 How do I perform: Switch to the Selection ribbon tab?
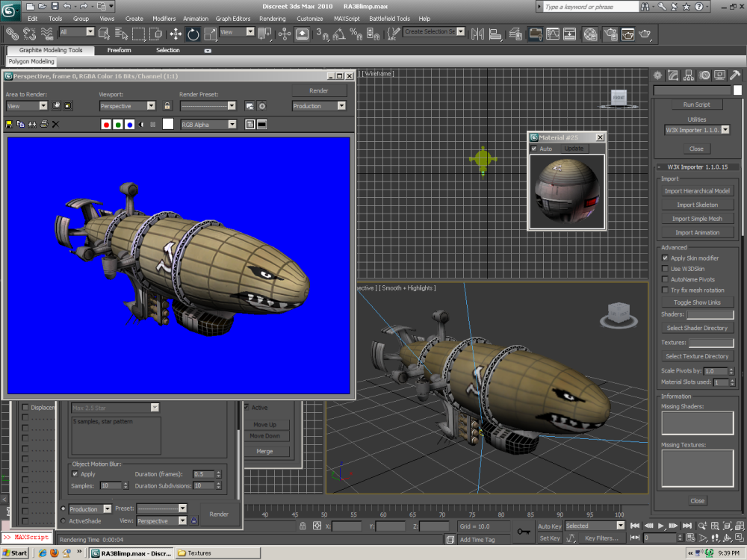pyautogui.click(x=167, y=50)
